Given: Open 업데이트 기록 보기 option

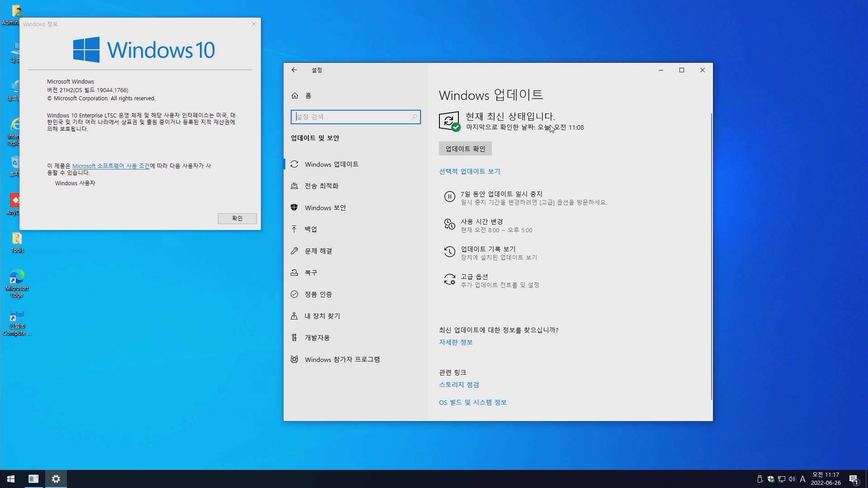Looking at the screenshot, I should [488, 249].
